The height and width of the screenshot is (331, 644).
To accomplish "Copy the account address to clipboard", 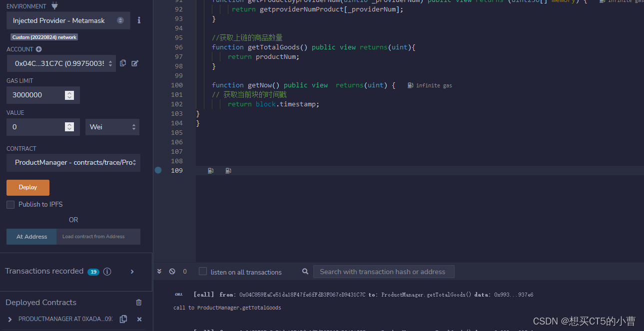I will click(x=123, y=63).
